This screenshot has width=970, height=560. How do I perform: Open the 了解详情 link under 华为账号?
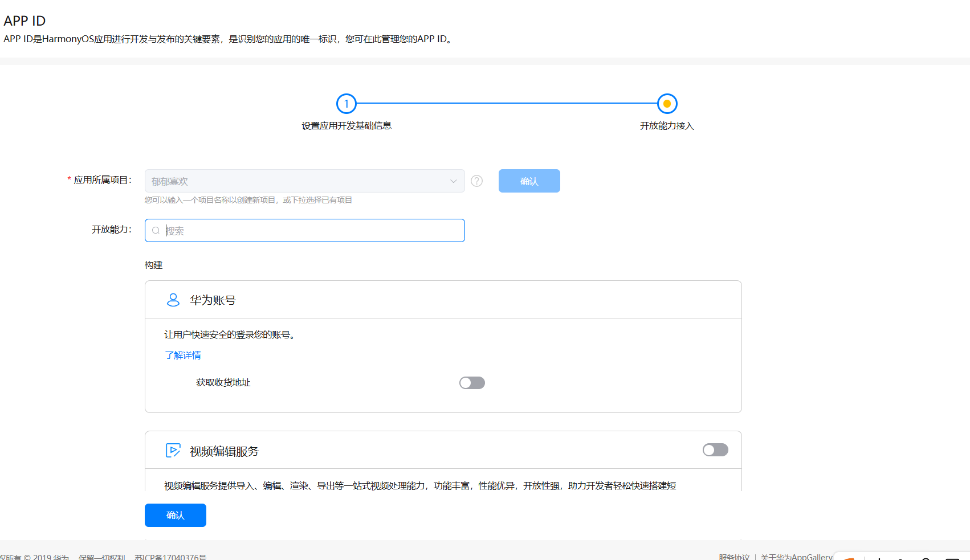point(183,355)
